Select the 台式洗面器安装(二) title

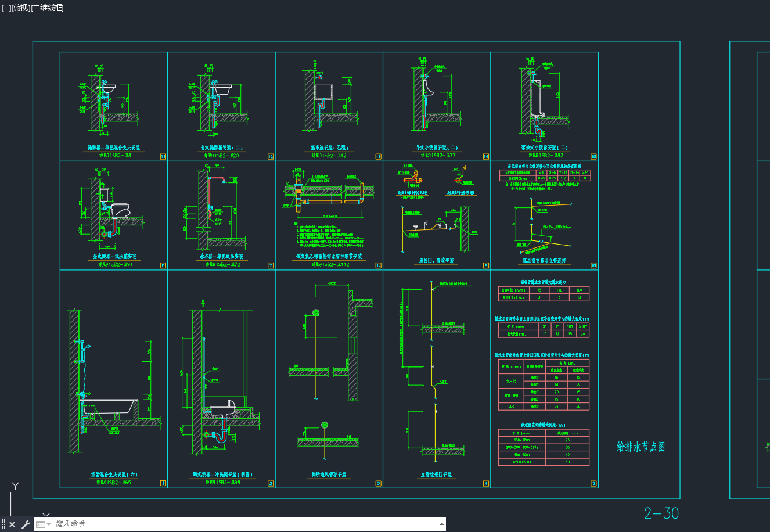(x=221, y=148)
